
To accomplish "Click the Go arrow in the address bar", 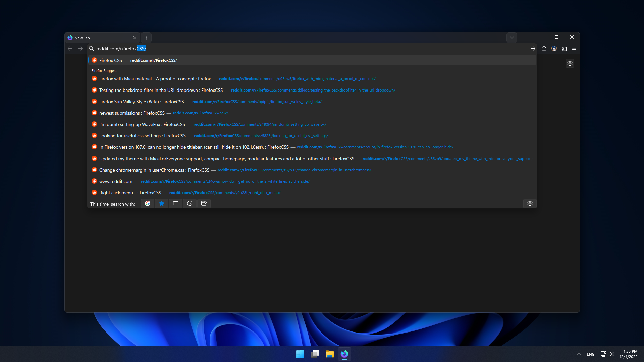I will [x=533, y=49].
